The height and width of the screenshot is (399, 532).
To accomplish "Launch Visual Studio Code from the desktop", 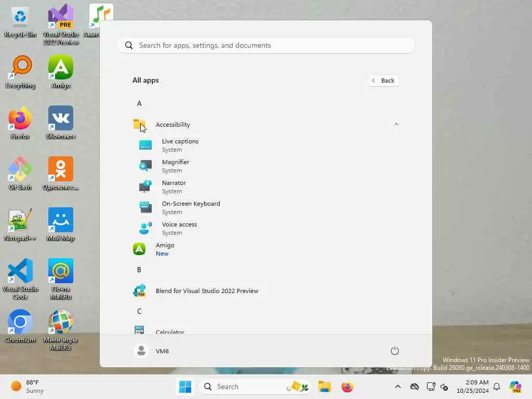I will [x=20, y=279].
